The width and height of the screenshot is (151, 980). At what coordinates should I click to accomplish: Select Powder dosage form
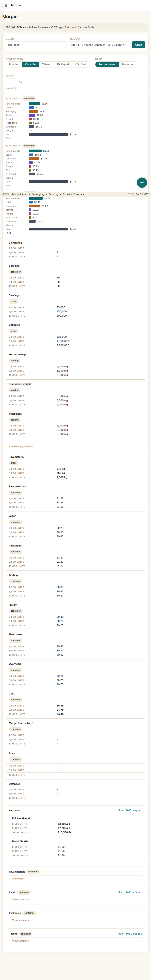point(14,64)
